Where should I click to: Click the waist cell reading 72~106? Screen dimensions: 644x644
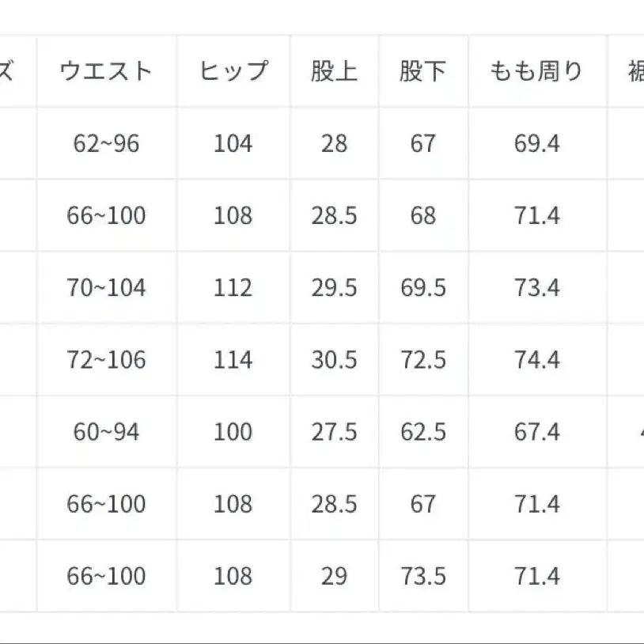coord(106,360)
